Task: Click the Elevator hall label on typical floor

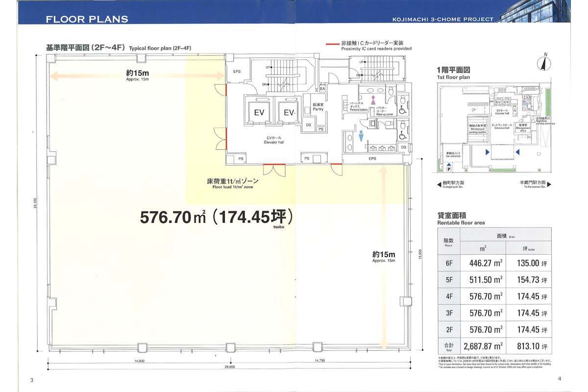Action: pos(274,140)
